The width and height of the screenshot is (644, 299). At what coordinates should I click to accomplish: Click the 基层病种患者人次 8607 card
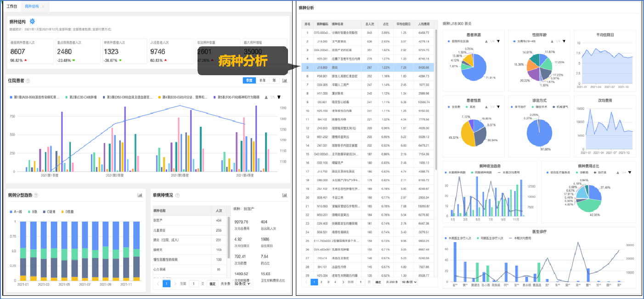[x=31, y=51]
